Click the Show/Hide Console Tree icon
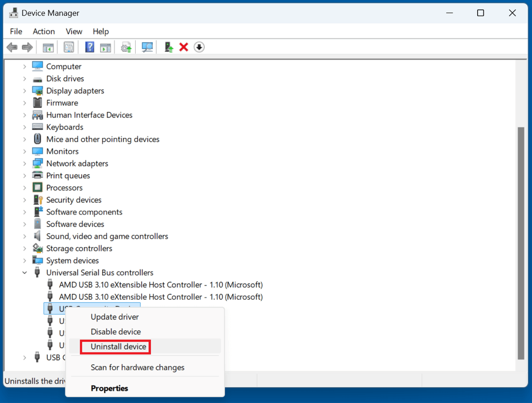532x403 pixels. point(48,47)
